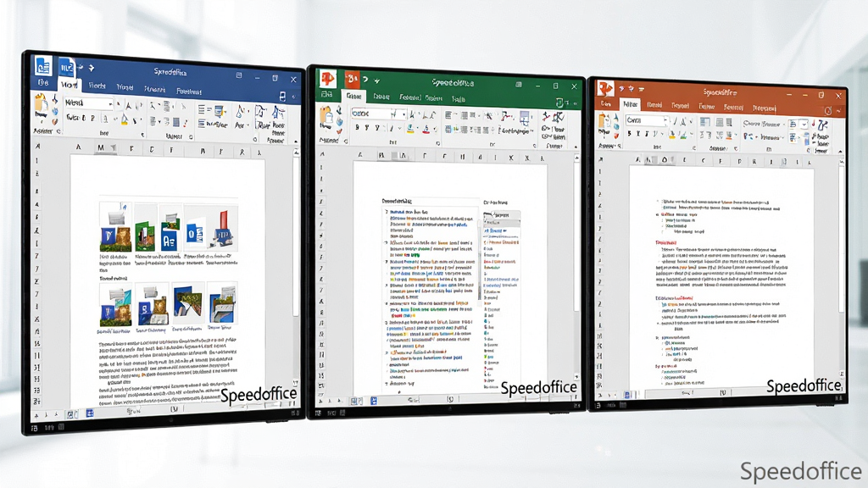Viewport: 868px width, 488px height.
Task: Click the app logo icon in the orange window's title bar
Action: coord(605,88)
